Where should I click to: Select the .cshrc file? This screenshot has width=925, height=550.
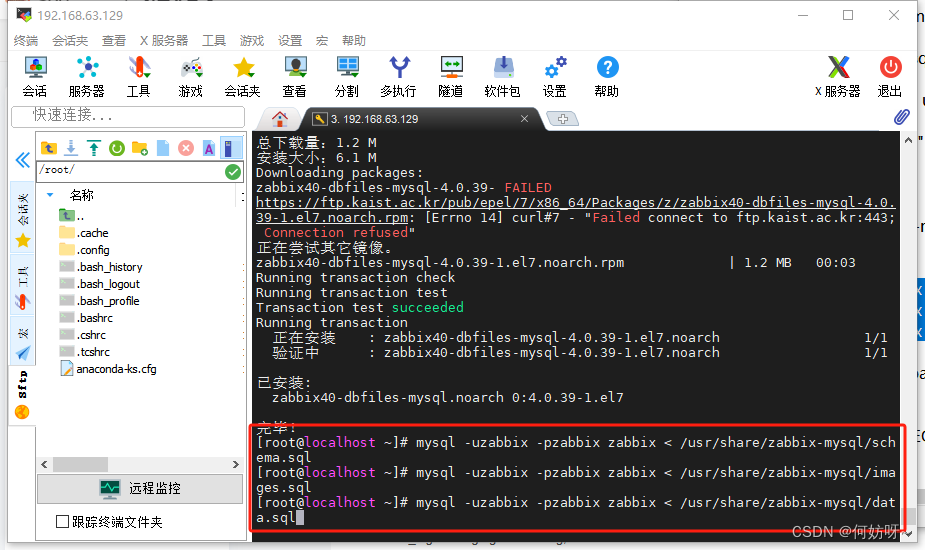pos(83,335)
